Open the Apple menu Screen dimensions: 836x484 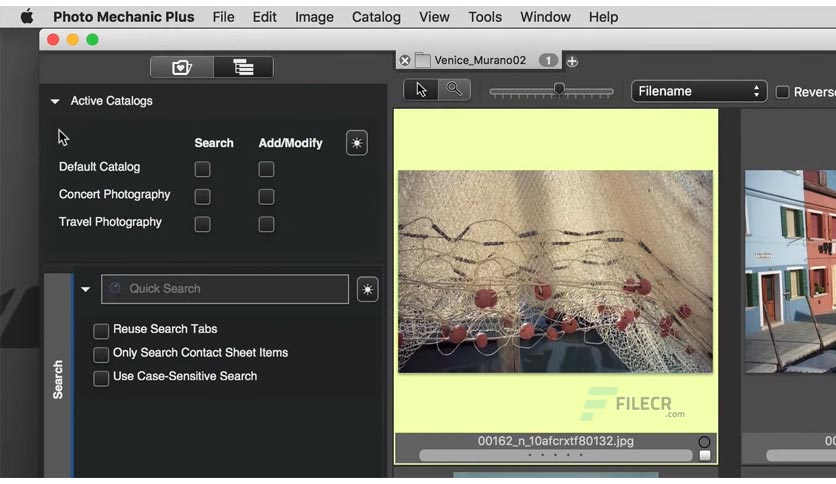pyautogui.click(x=27, y=17)
